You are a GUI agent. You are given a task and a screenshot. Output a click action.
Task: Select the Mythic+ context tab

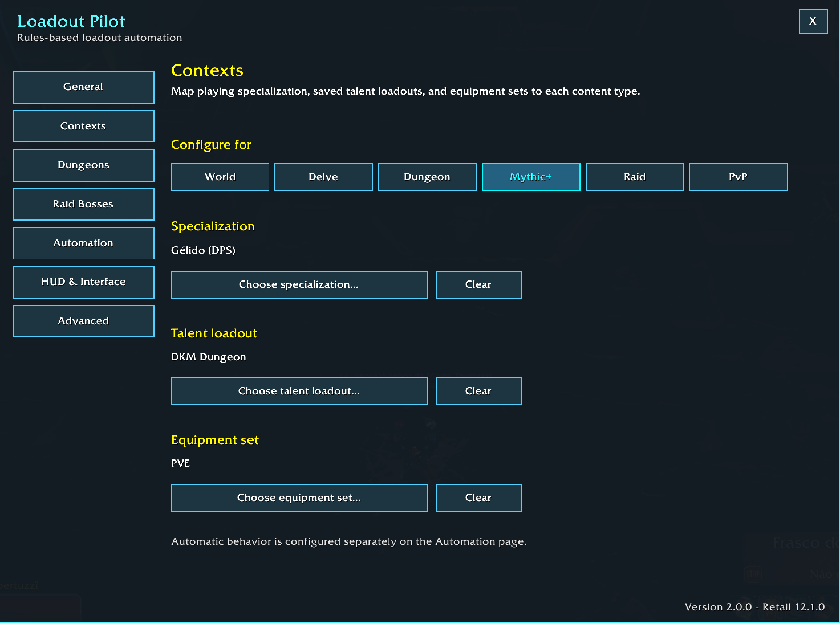[x=531, y=177]
